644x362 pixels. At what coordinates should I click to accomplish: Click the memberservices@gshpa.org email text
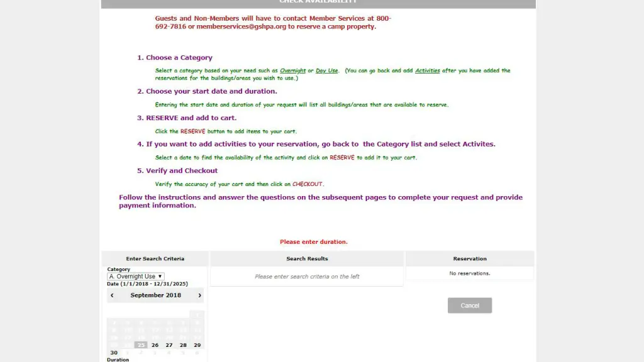pos(241,26)
